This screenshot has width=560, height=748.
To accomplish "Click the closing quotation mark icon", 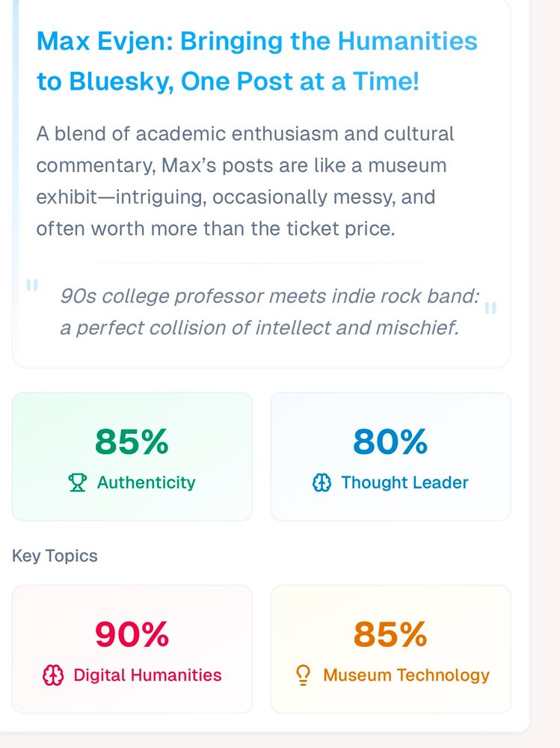I will tap(490, 308).
